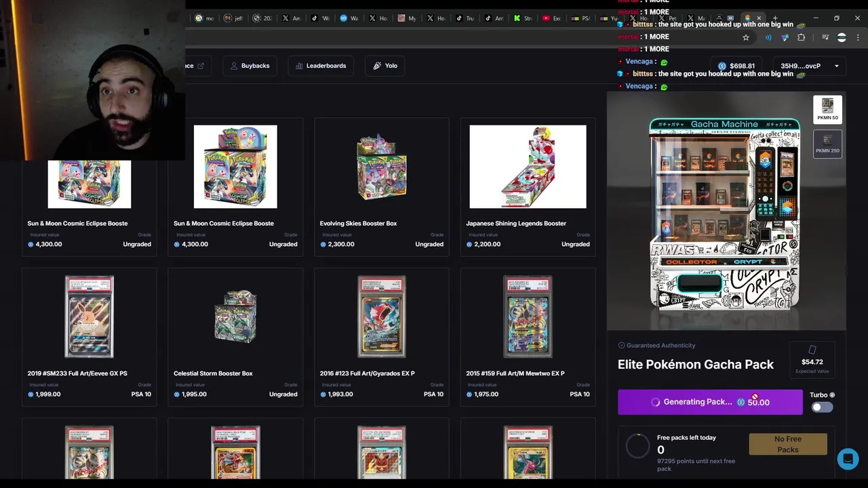Switch to the Kick 'Str' tab
Image resolution: width=868 pixels, height=488 pixels.
(x=523, y=18)
